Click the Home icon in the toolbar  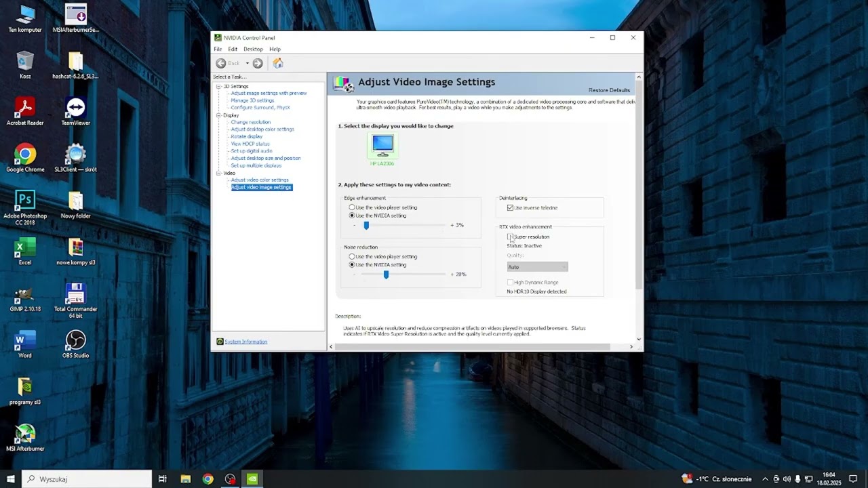point(277,63)
